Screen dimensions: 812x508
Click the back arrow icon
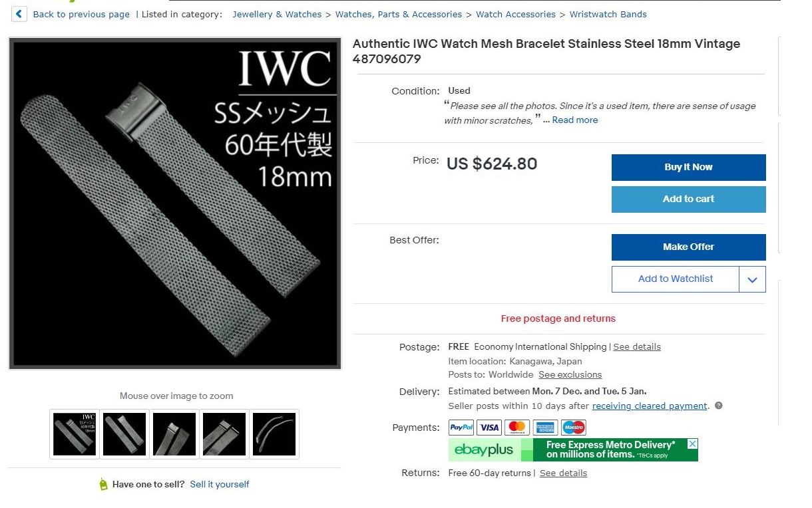click(x=19, y=14)
